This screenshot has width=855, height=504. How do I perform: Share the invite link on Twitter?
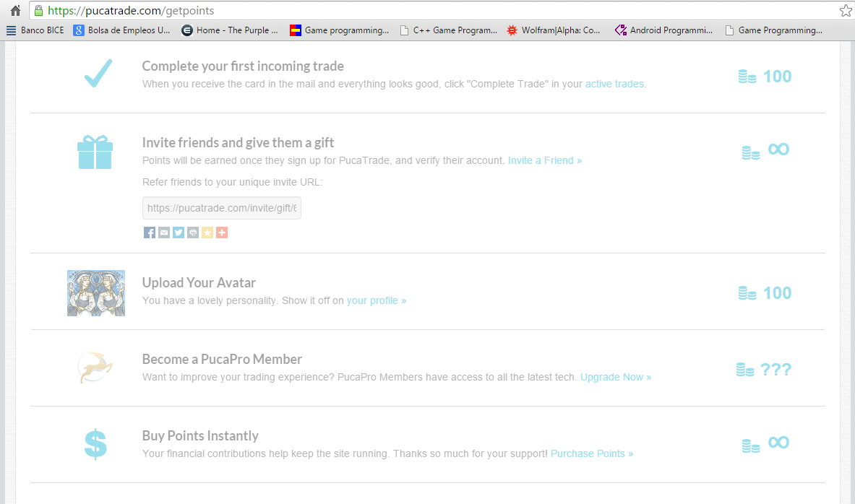(x=179, y=233)
